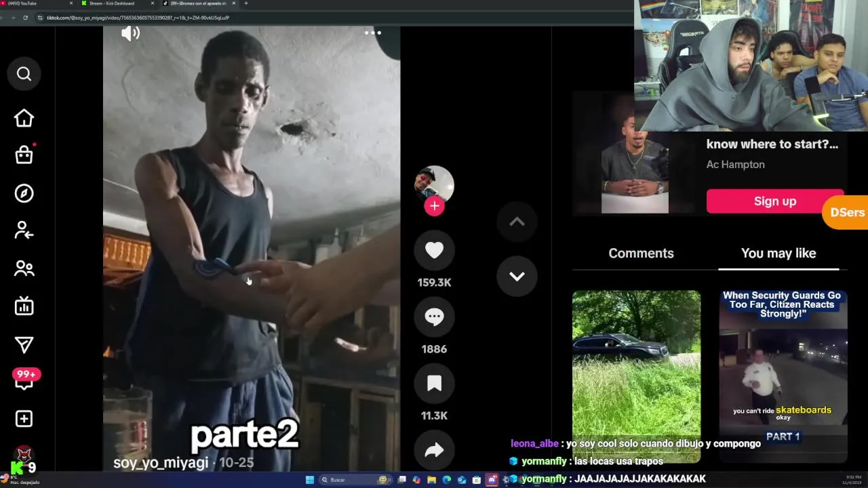Open the DSers extension side button
This screenshot has height=488, width=868.
(845, 212)
